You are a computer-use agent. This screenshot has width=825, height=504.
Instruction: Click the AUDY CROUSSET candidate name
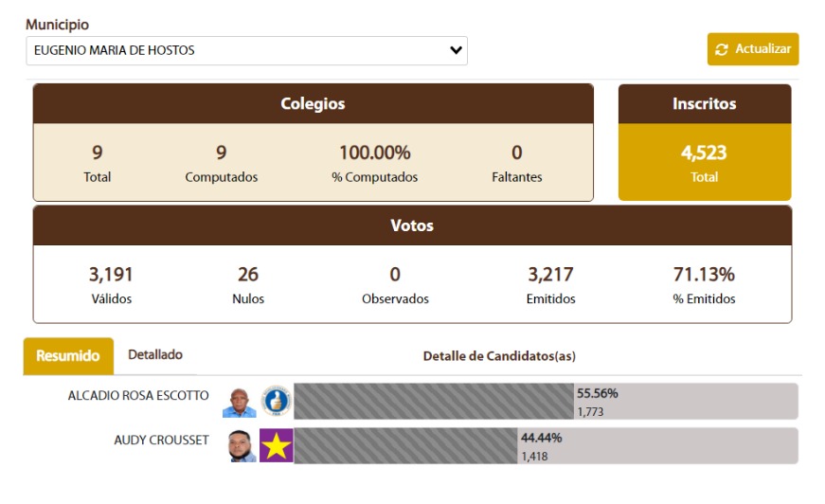click(161, 440)
